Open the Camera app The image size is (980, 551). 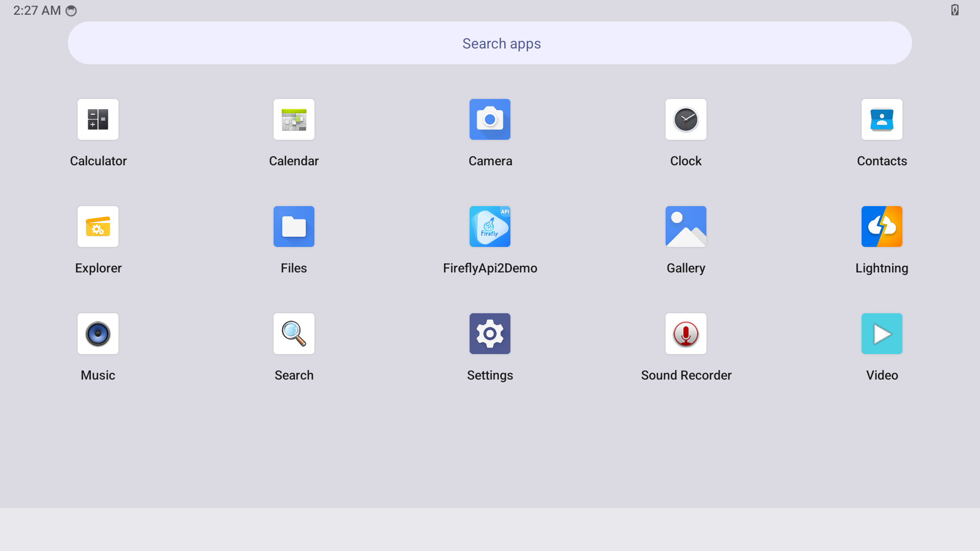[490, 119]
